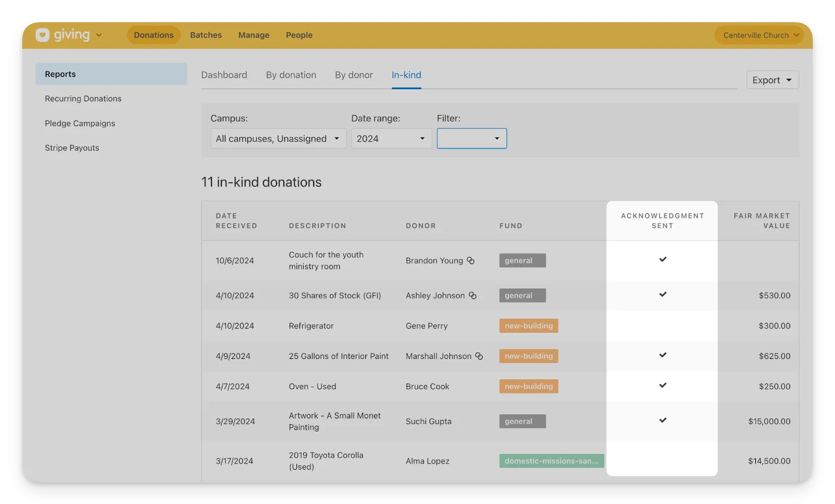This screenshot has height=504, width=835.
Task: Click link icon next to Brandon Young
Action: point(470,260)
